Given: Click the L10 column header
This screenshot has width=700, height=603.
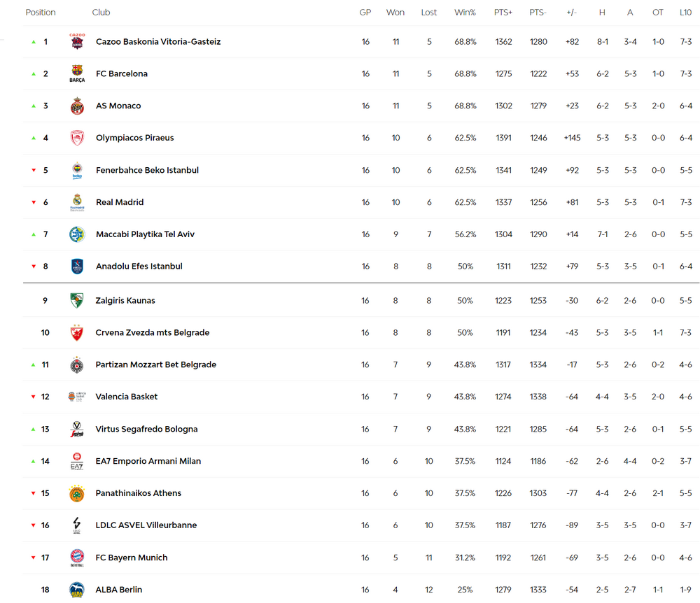Looking at the screenshot, I should 686,13.
